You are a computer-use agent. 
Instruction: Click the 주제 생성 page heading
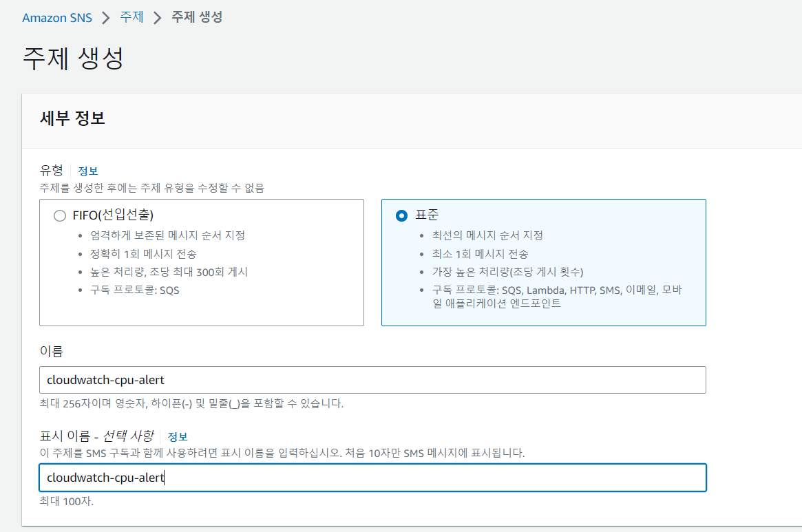[73, 58]
